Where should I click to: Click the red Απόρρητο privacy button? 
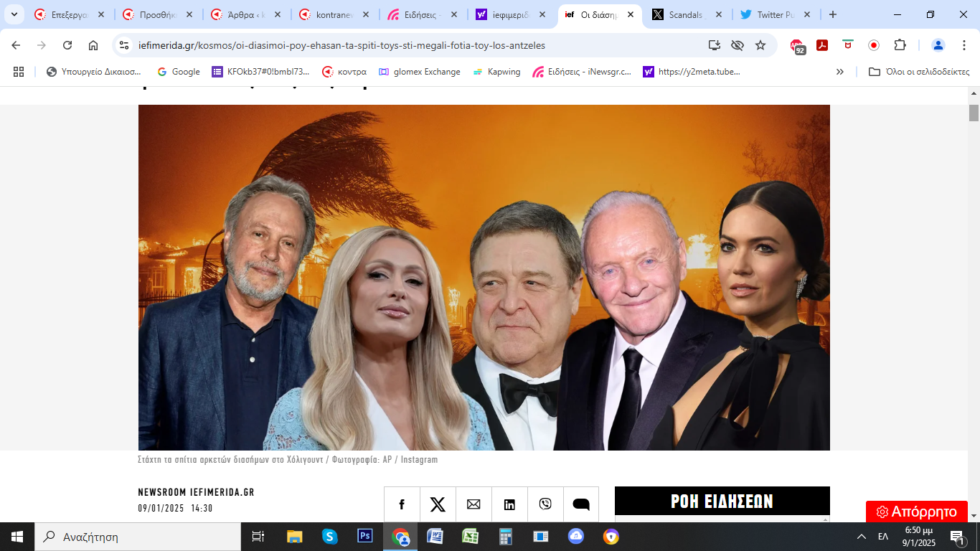(x=917, y=512)
